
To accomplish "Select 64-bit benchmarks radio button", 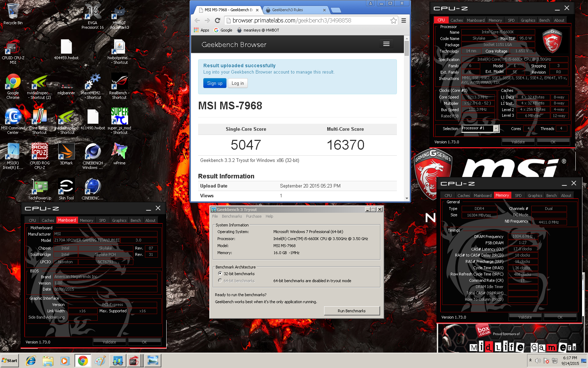I will [x=220, y=280].
